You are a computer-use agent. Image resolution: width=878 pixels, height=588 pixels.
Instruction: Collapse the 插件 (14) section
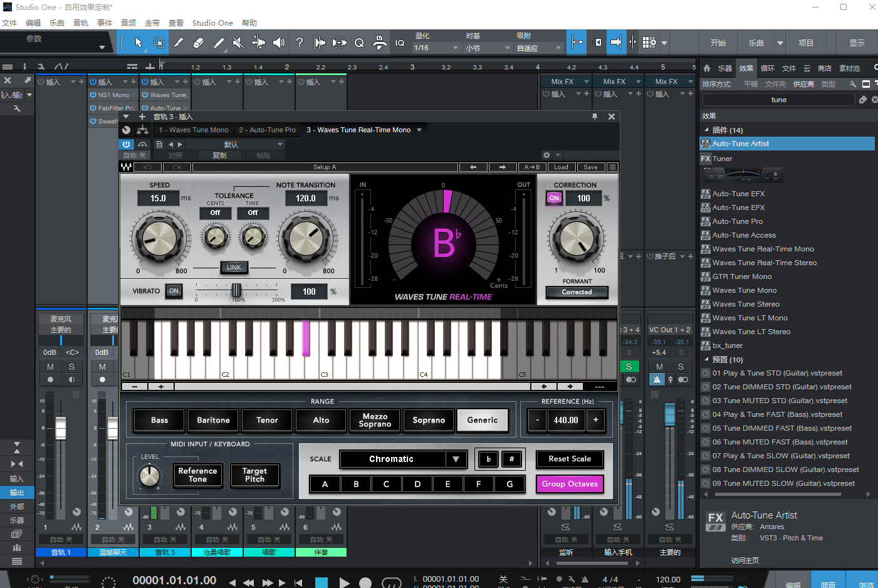click(707, 130)
